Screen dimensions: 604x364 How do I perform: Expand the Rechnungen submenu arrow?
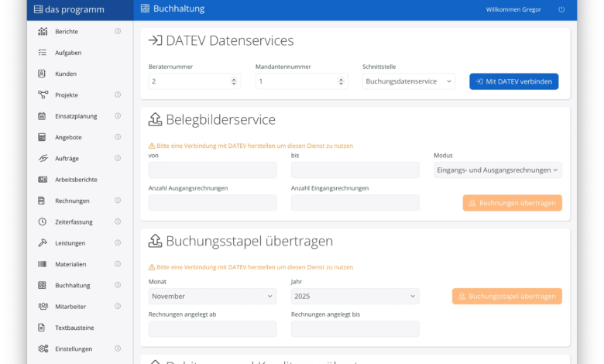pyautogui.click(x=118, y=201)
